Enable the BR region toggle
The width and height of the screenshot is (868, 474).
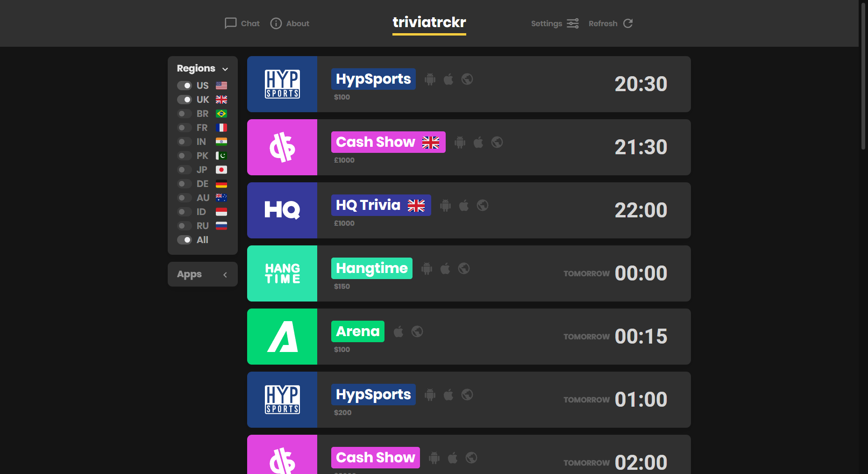tap(184, 114)
